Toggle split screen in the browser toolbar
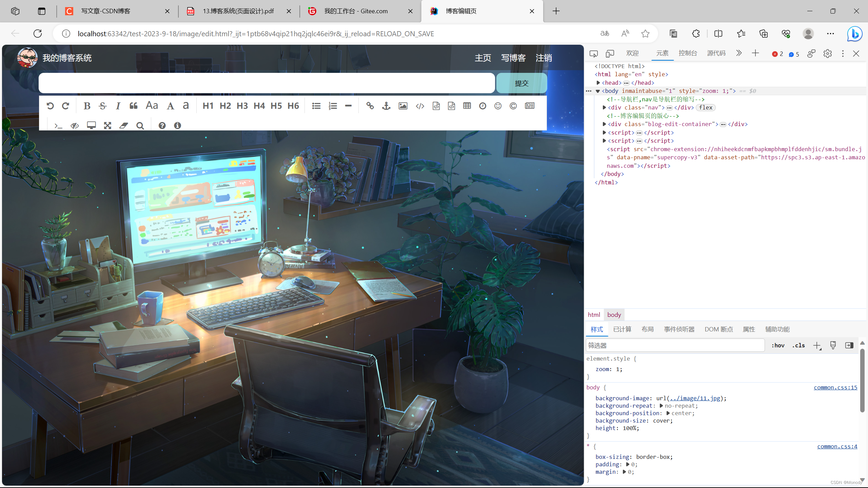Viewport: 868px width, 488px height. (718, 34)
